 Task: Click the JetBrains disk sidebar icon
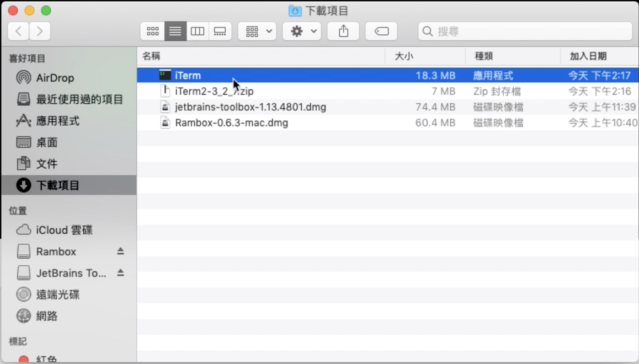pos(24,273)
